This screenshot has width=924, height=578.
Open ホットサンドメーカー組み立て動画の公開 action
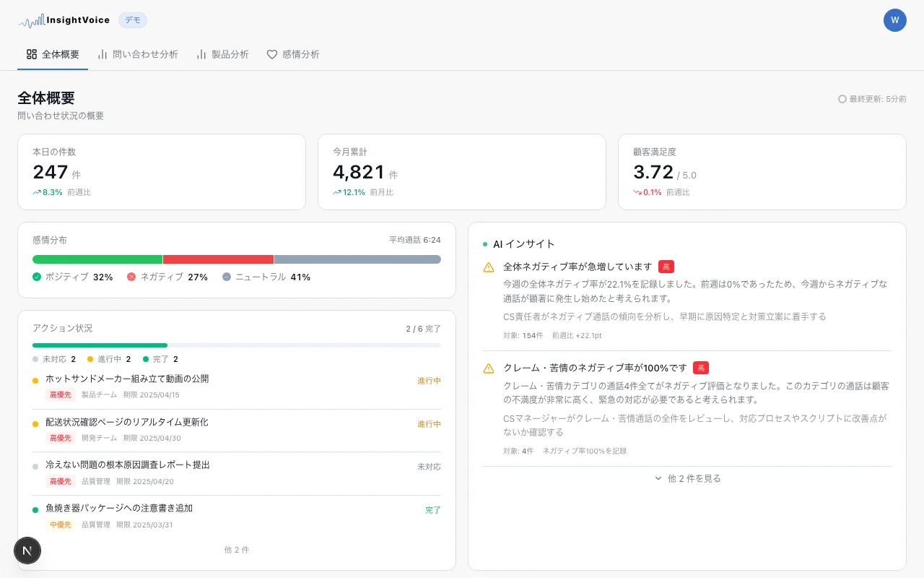pos(127,379)
